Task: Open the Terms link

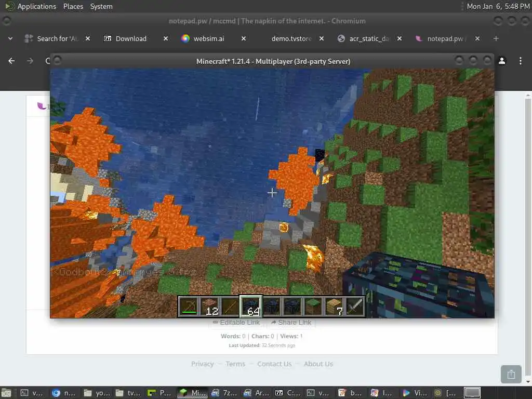Action: point(235,364)
